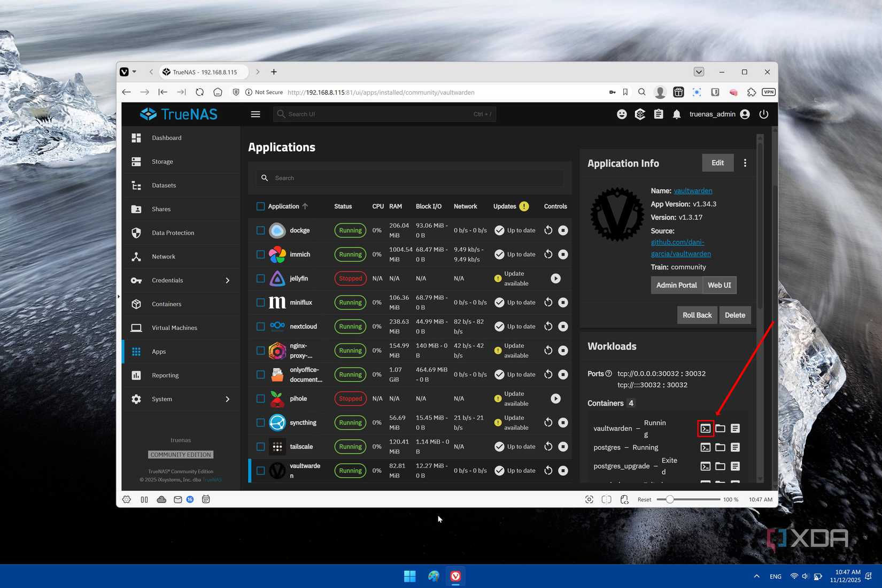View logs for postgres container
This screenshot has height=588, width=882.
coord(736,447)
